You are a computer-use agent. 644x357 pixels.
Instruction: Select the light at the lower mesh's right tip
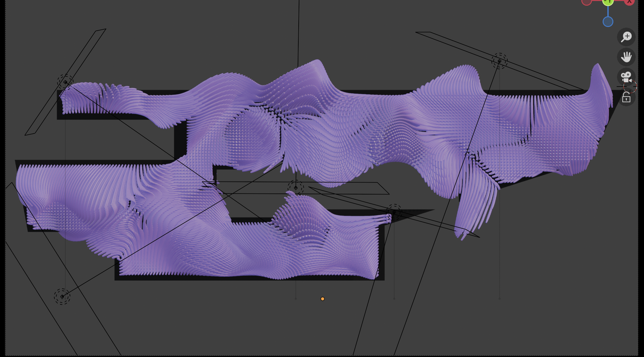394,212
